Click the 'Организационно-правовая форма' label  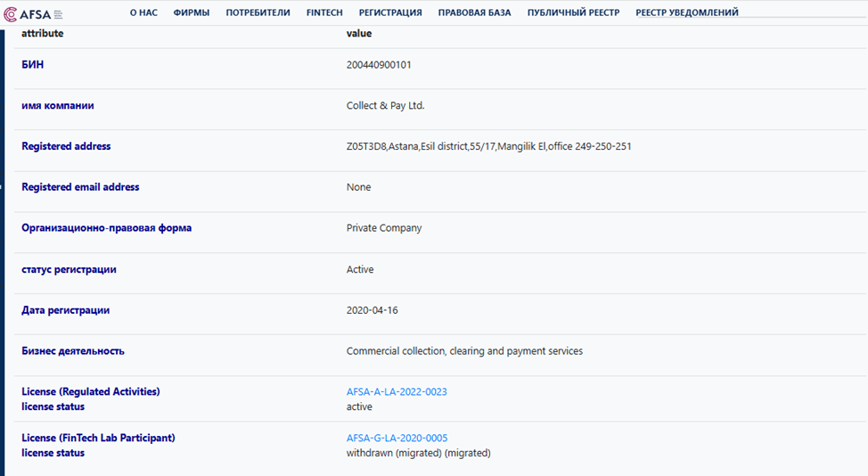[x=106, y=228]
